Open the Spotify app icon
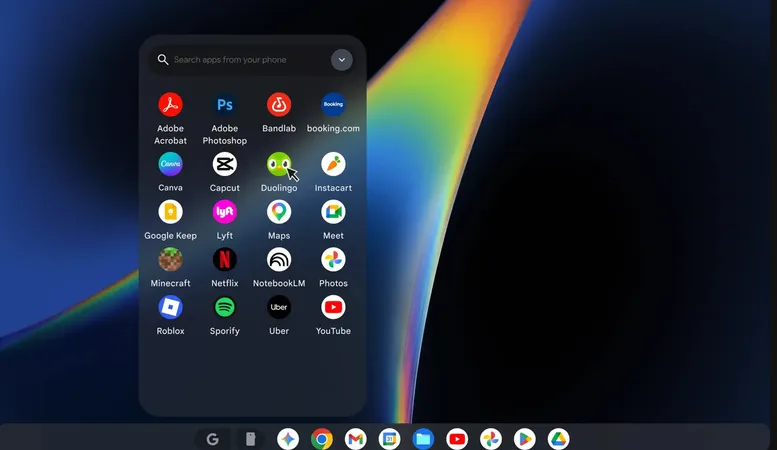777x450 pixels. pyautogui.click(x=224, y=307)
